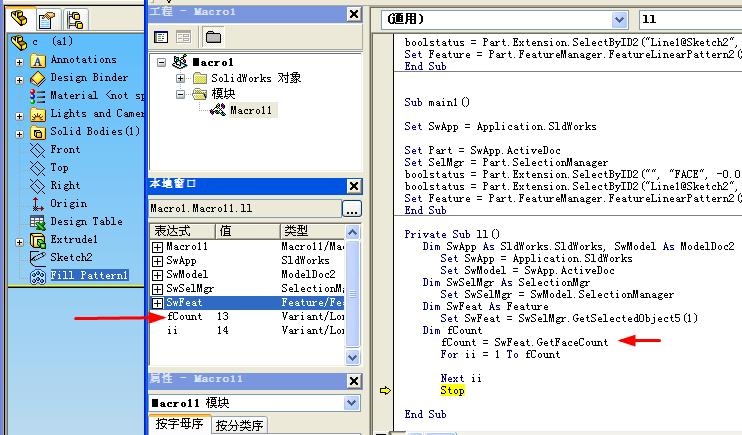Viewport: 742px width, 435px height.
Task: Click the Design Table icon
Action: [x=38, y=222]
